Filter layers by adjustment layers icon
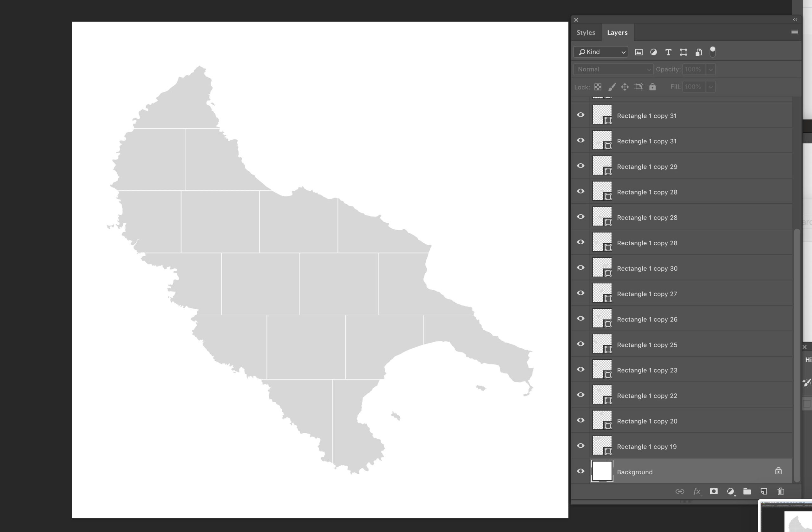812x532 pixels. pos(653,52)
